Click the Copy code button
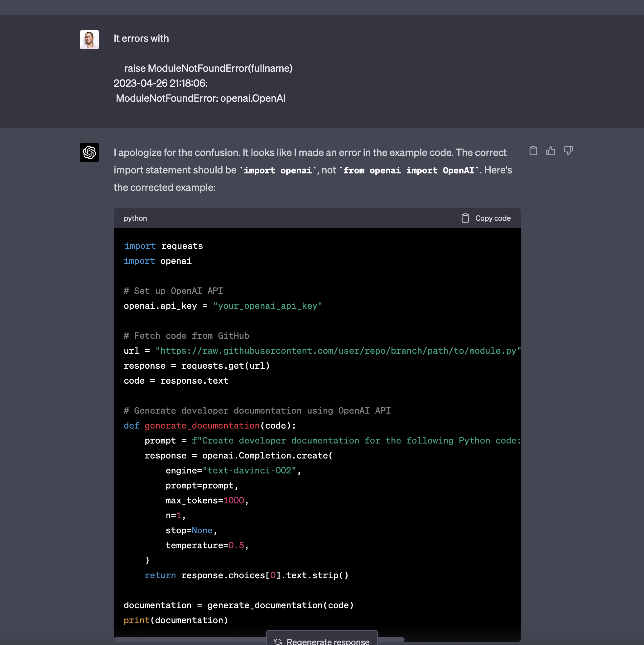The height and width of the screenshot is (645, 644). (x=493, y=218)
